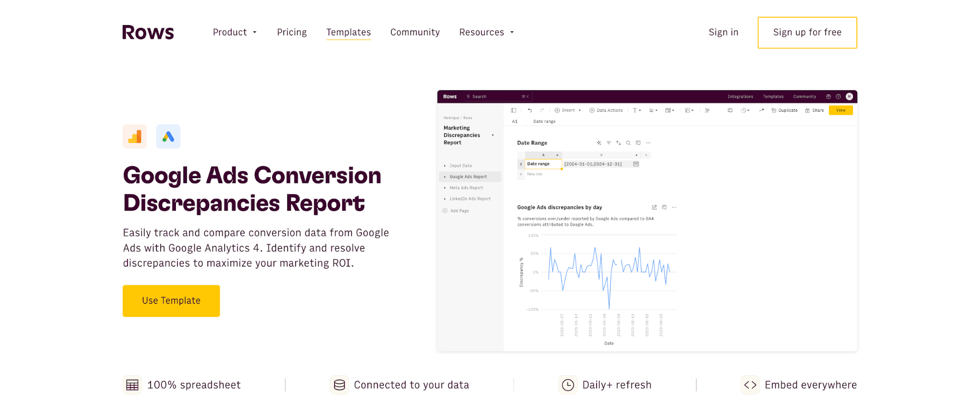The width and height of the screenshot is (980, 418).
Task: Click the plus icon to add a column
Action: point(646,155)
